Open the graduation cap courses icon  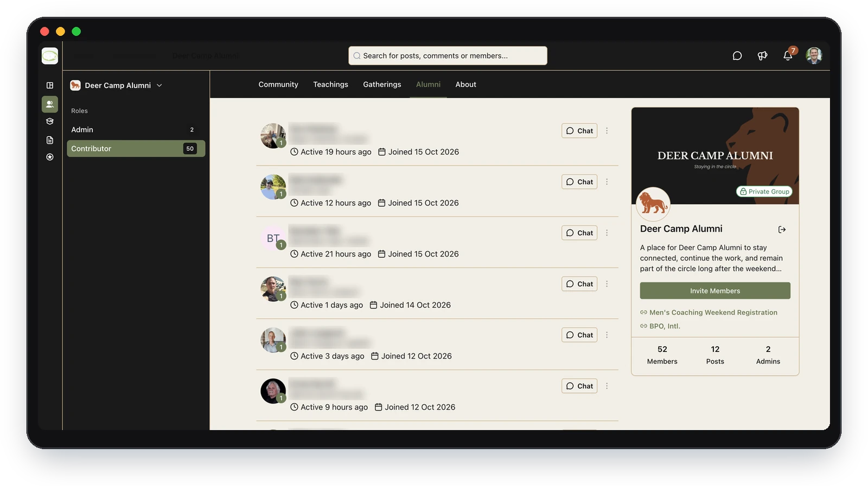pos(50,121)
